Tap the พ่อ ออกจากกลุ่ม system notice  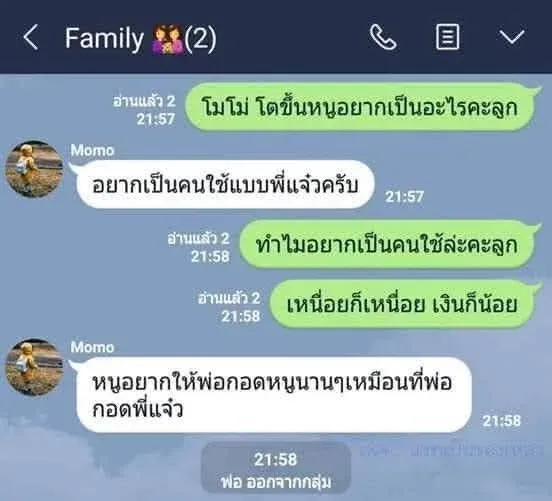click(276, 470)
